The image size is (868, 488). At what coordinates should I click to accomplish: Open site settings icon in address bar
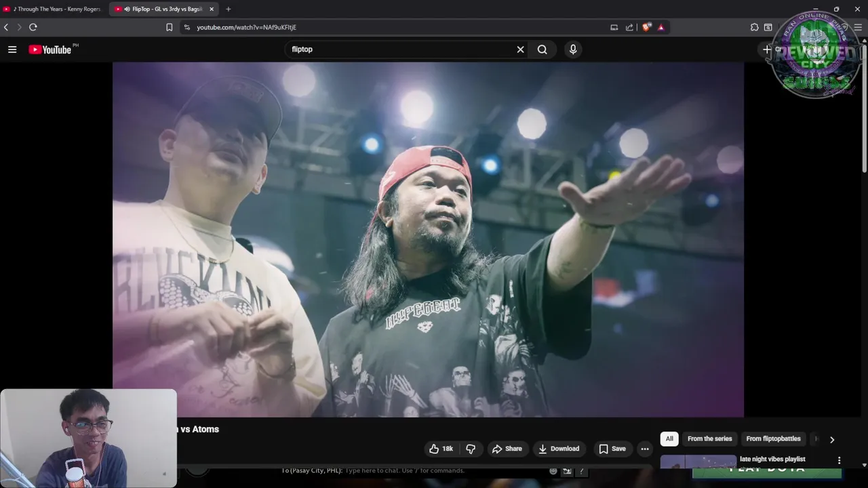(x=187, y=27)
